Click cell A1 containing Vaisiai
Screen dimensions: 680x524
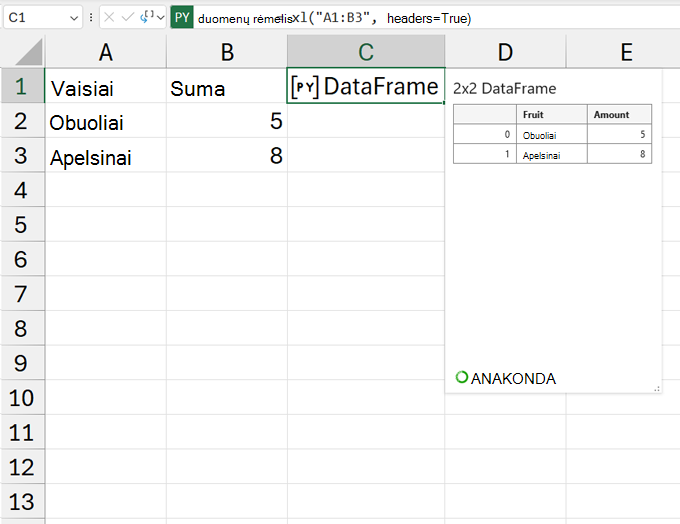[106, 86]
